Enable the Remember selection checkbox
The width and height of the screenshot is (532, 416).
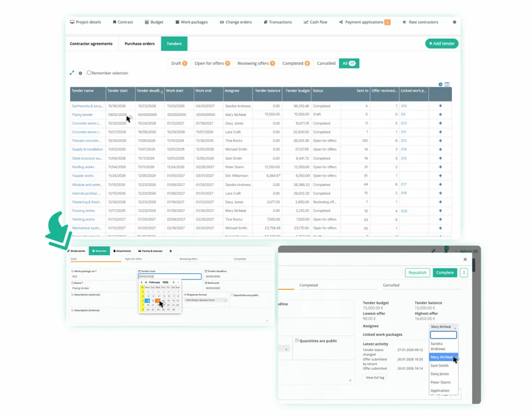(x=89, y=73)
